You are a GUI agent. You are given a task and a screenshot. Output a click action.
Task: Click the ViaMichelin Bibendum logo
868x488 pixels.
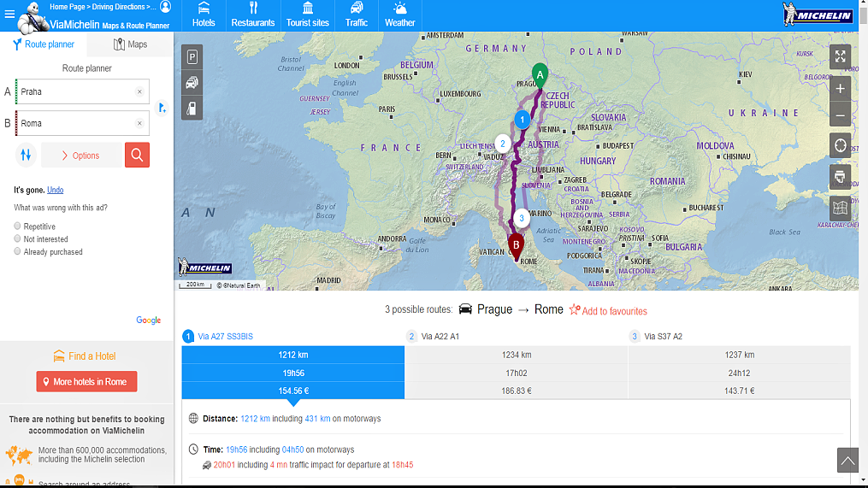tap(33, 16)
